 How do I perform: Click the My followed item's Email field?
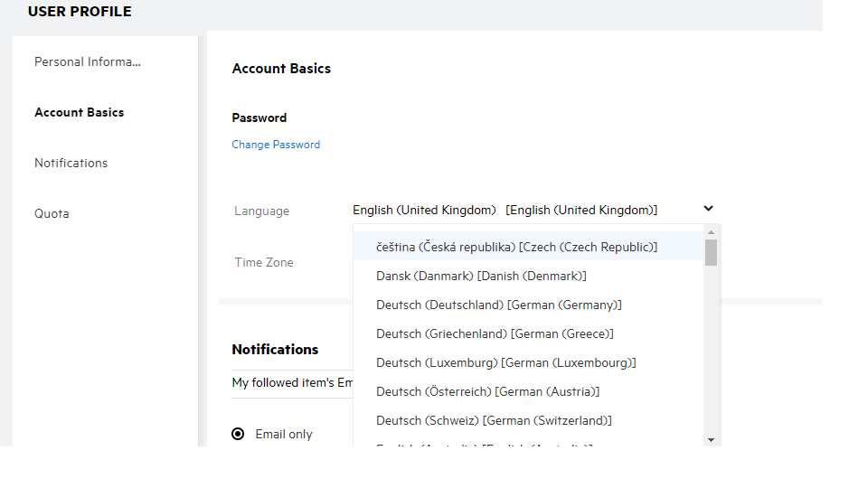291,383
